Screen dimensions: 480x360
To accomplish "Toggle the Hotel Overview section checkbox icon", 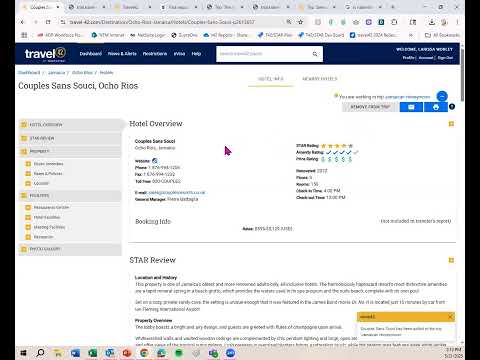I will pyautogui.click(x=451, y=124).
